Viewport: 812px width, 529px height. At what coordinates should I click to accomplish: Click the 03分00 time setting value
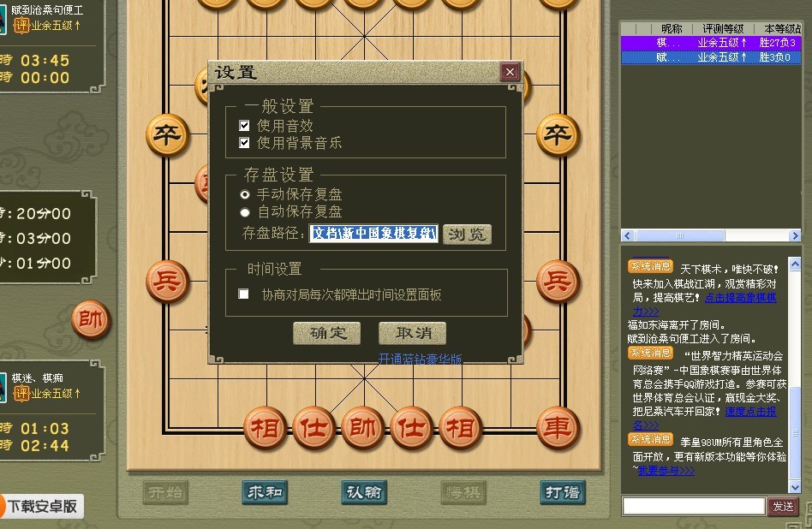pyautogui.click(x=44, y=238)
